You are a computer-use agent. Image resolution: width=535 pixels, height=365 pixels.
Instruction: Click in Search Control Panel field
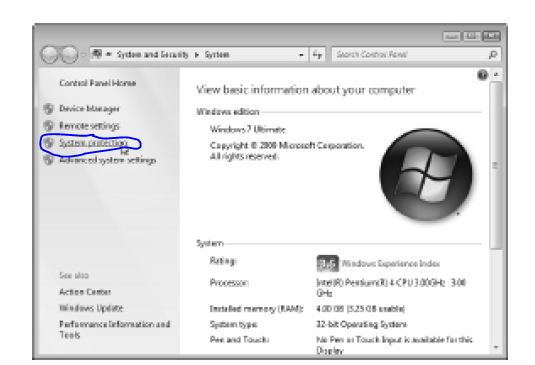click(411, 54)
